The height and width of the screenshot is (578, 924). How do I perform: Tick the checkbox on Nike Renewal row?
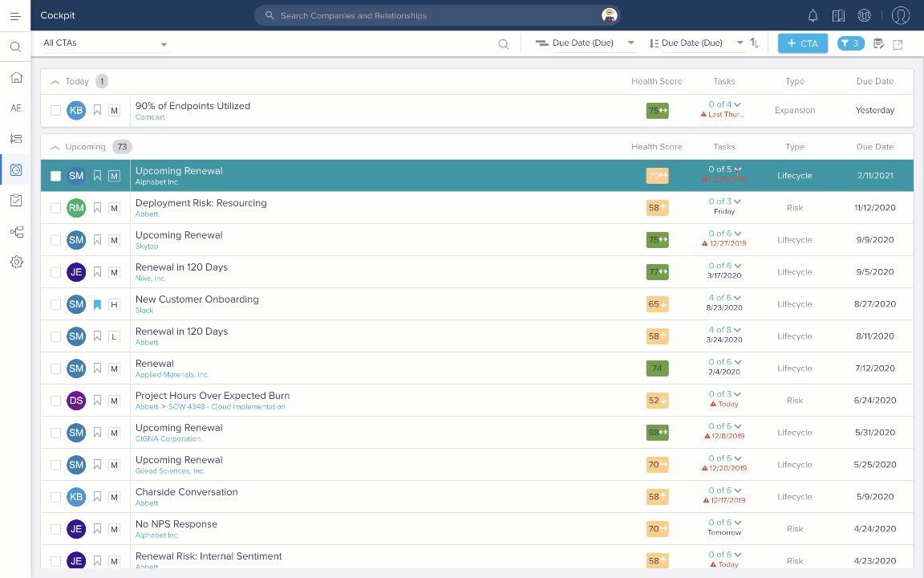55,272
